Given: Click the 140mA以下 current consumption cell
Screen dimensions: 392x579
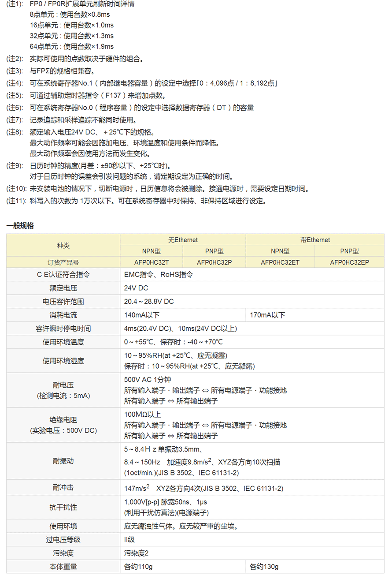Looking at the screenshot, I should coord(142,315).
